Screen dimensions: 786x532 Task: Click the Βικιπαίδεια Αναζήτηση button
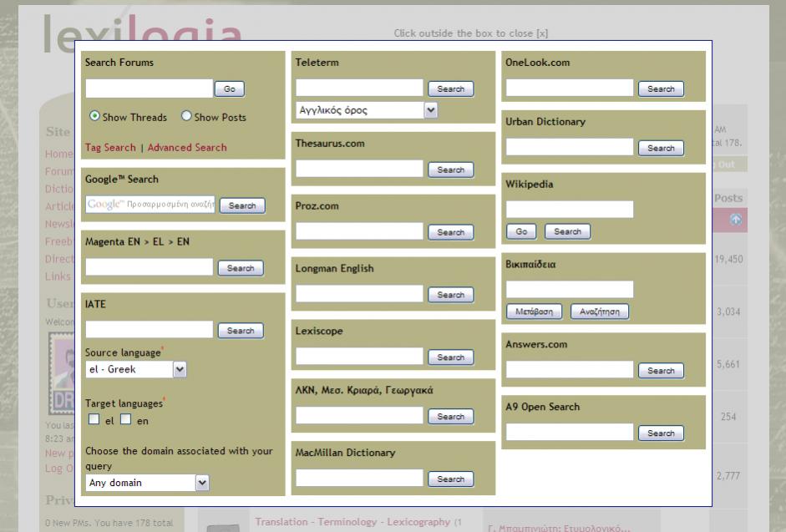pyautogui.click(x=600, y=312)
